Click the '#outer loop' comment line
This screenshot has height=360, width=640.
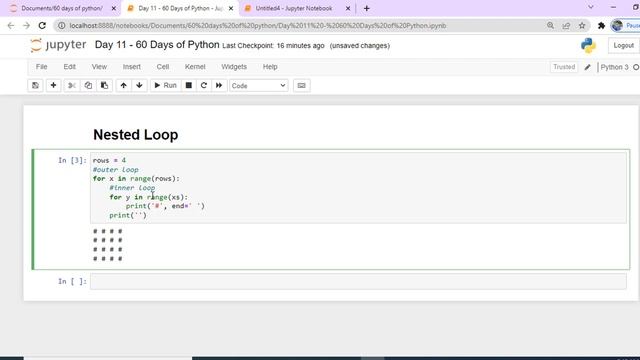coord(116,169)
